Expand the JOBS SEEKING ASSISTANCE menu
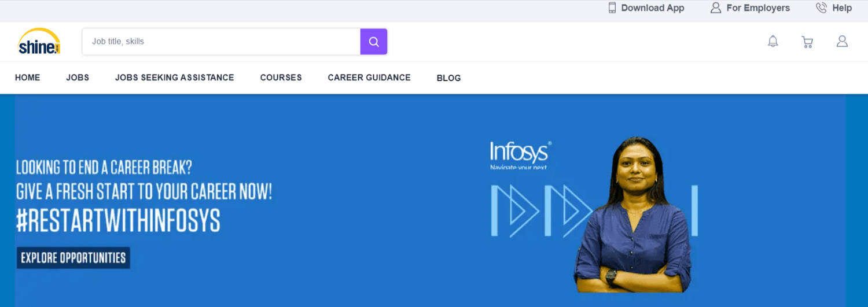 (174, 77)
